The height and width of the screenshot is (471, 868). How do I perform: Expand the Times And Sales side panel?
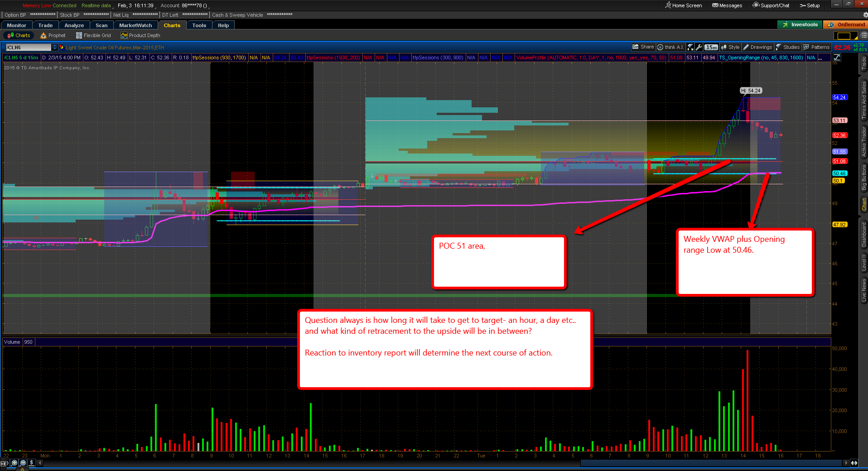[x=864, y=100]
